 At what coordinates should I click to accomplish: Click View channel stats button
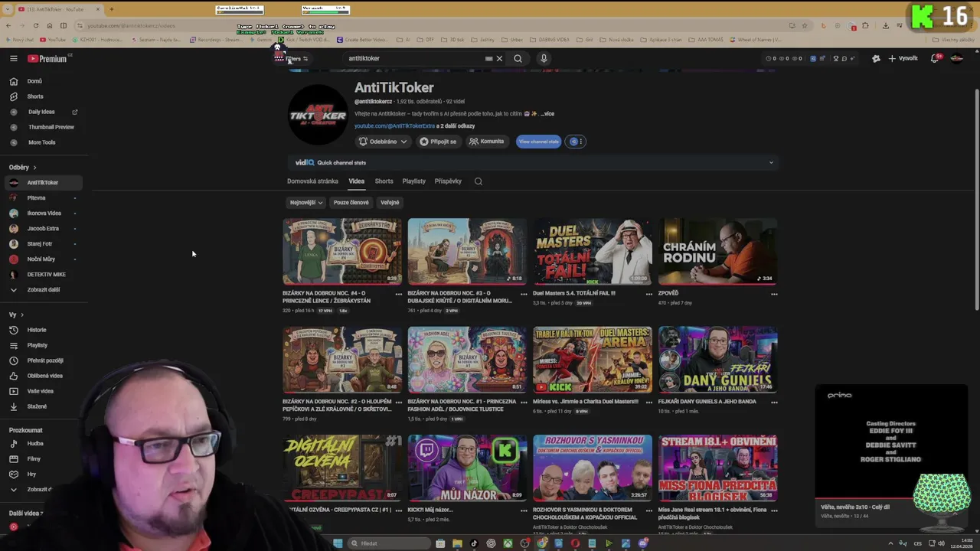pyautogui.click(x=538, y=142)
